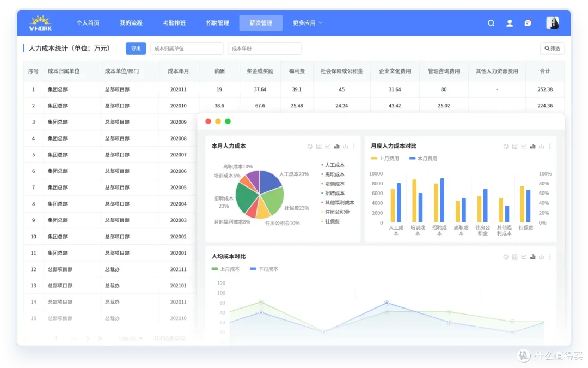Click the 合计 column header

pyautogui.click(x=545, y=71)
